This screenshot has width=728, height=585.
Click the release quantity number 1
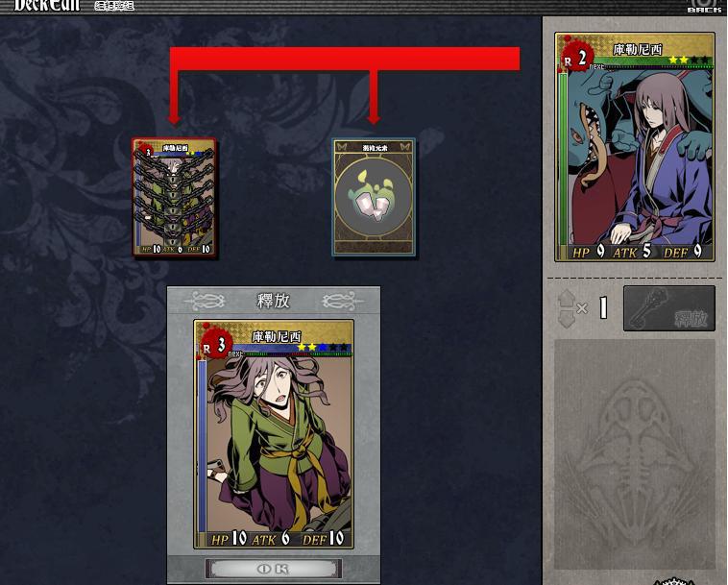[603, 307]
